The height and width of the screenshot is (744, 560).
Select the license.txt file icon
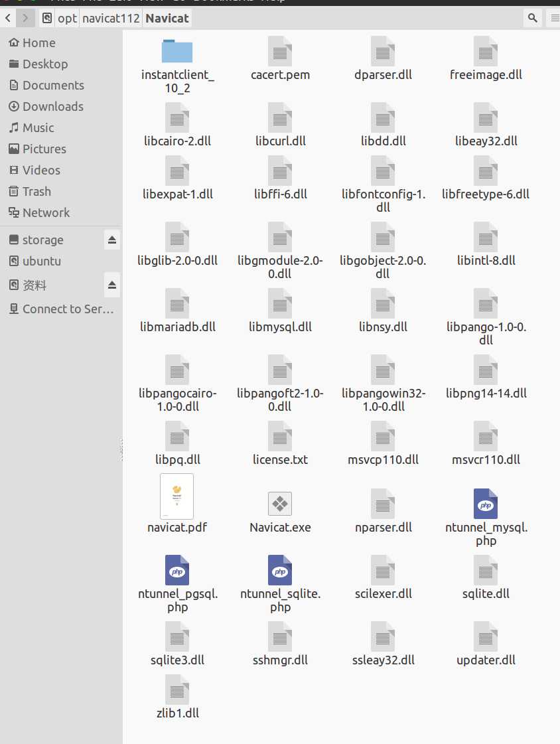[280, 436]
